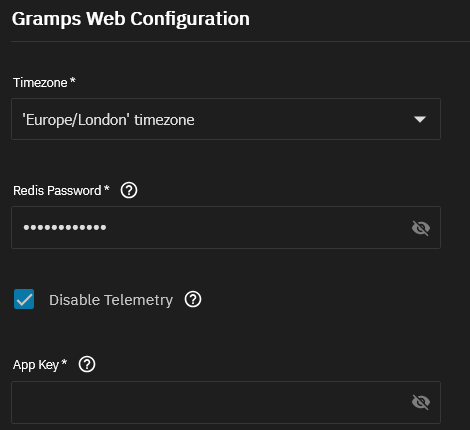Place cursor after the masked password dots

point(108,228)
